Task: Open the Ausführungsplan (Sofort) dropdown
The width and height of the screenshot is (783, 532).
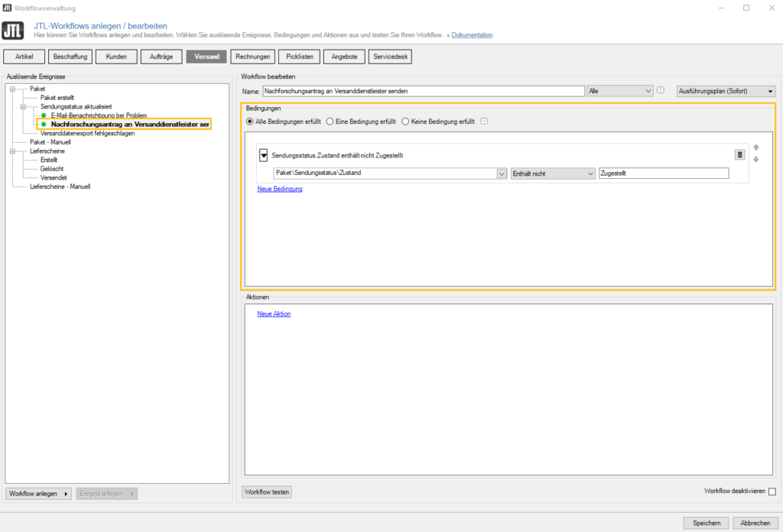Action: [x=726, y=91]
